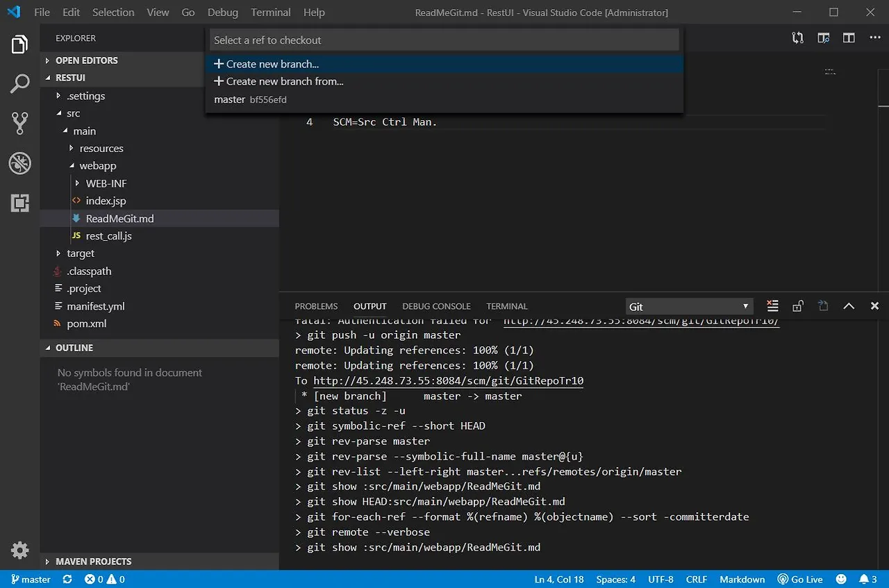The image size is (889, 588).
Task: Switch to the DEBUG CONSOLE tab
Action: (436, 306)
